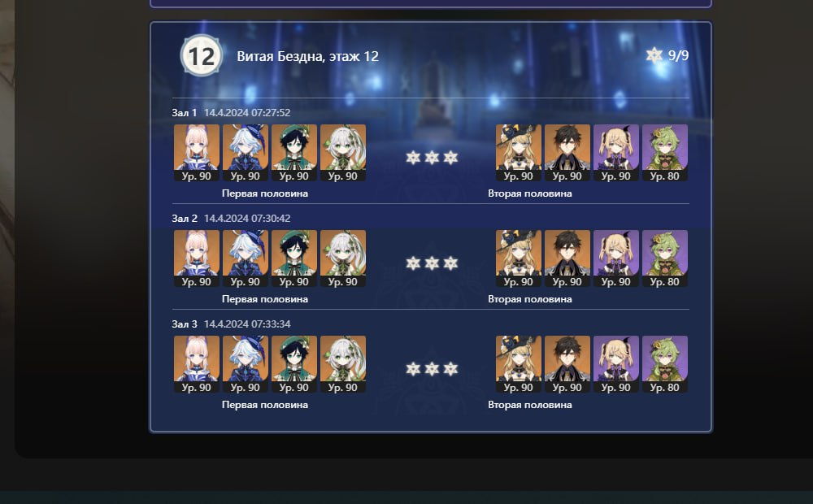Select Furina portrait in Зал 1
Viewport: 813px width, 504px height.
tap(246, 153)
